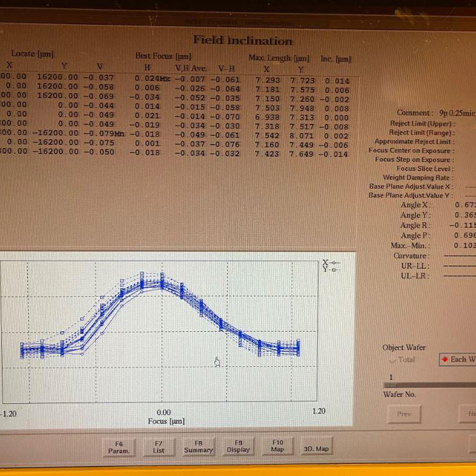Click the Angle X value field
This screenshot has width=476, height=476.
pyautogui.click(x=465, y=205)
